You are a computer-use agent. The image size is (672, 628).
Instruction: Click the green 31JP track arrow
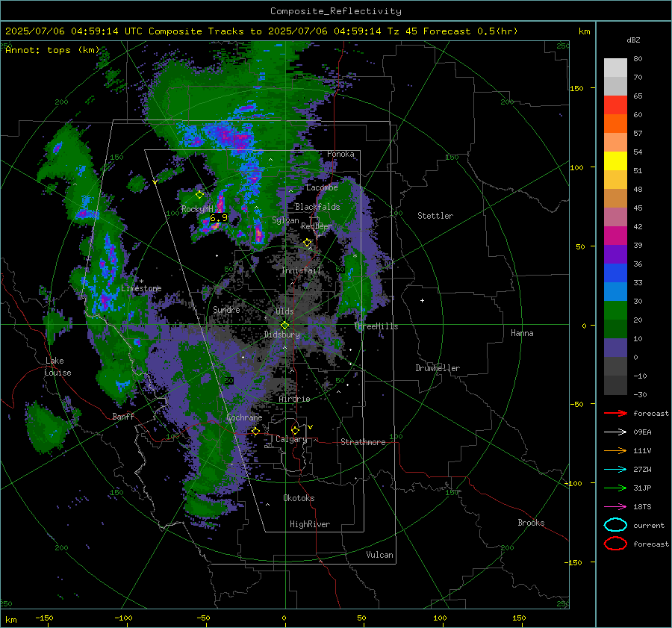615,488
